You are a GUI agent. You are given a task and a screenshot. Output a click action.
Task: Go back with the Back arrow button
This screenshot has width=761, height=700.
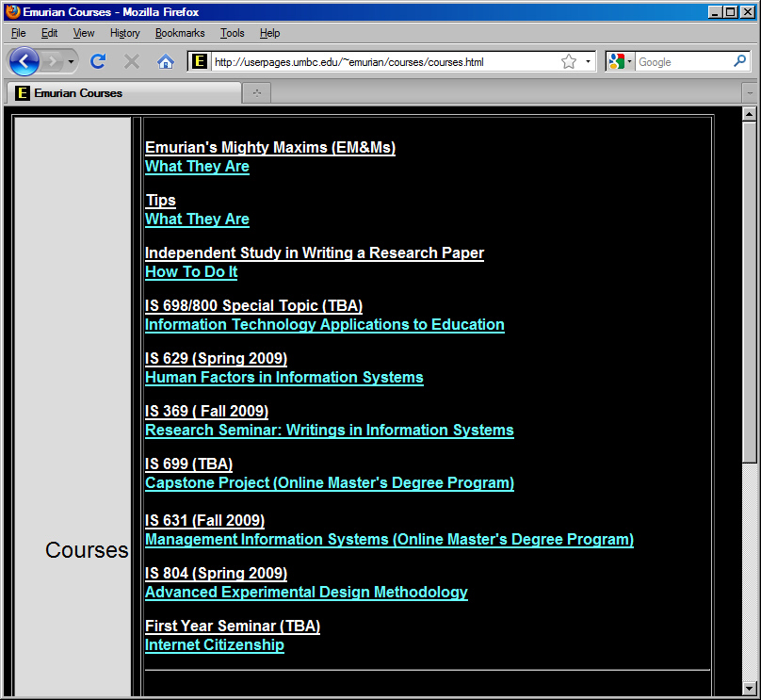click(x=24, y=61)
